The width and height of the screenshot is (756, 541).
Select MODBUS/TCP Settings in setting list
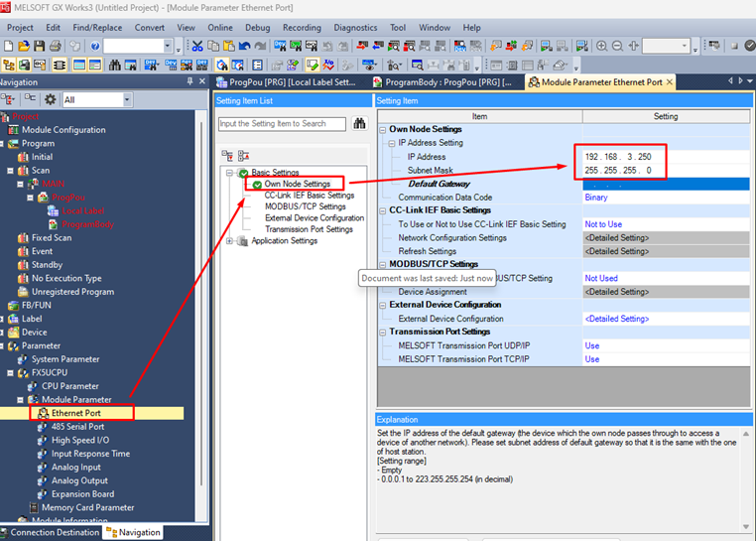306,206
